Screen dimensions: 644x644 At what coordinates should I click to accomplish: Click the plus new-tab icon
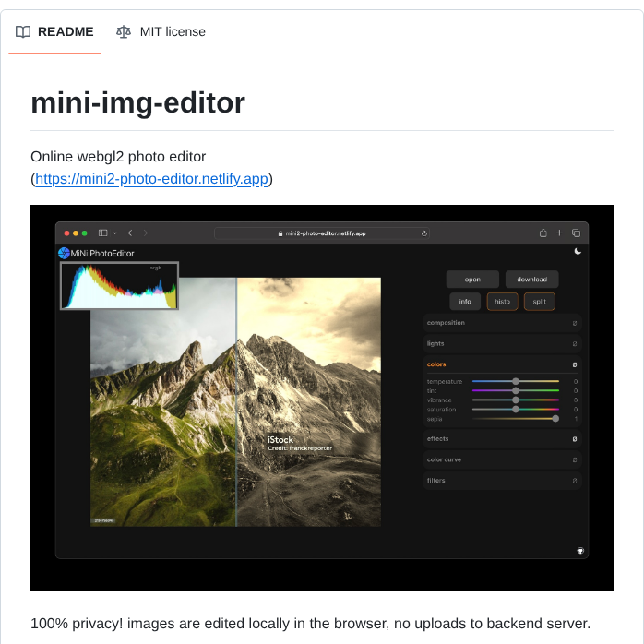tap(559, 233)
